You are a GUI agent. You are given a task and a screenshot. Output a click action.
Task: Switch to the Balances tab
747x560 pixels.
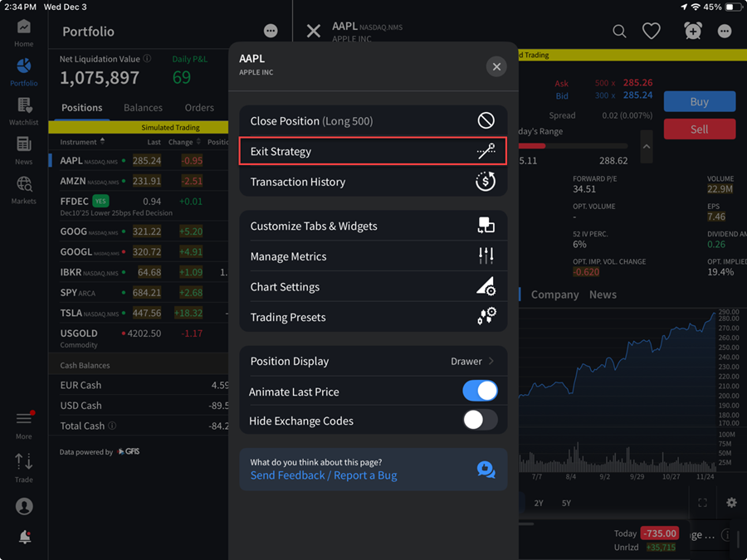click(x=143, y=108)
